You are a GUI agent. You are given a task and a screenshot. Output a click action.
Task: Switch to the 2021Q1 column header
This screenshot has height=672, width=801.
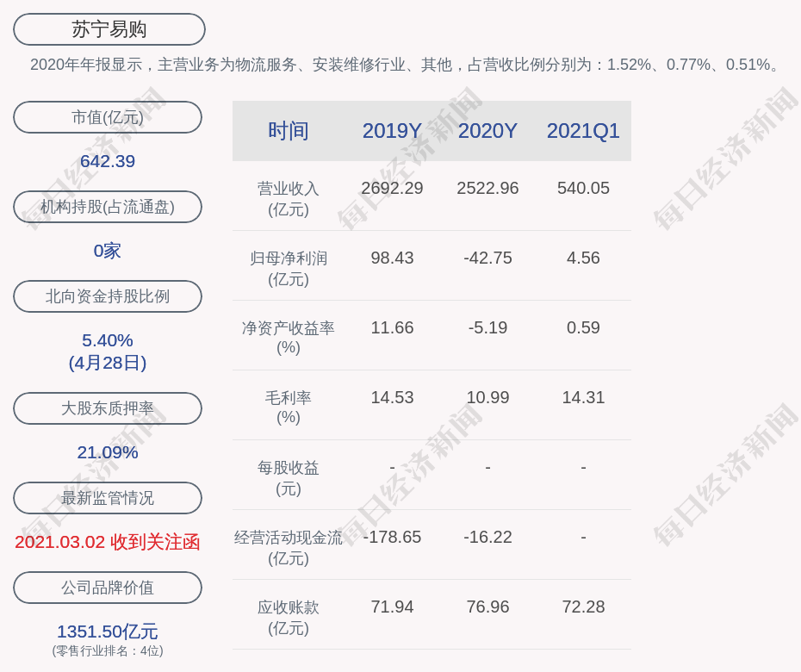click(583, 131)
